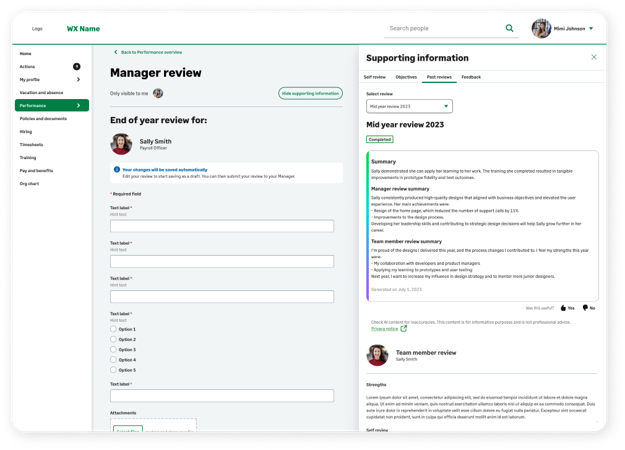625x450 pixels.
Task: Open Timesheets in the sidebar
Action: click(x=31, y=145)
